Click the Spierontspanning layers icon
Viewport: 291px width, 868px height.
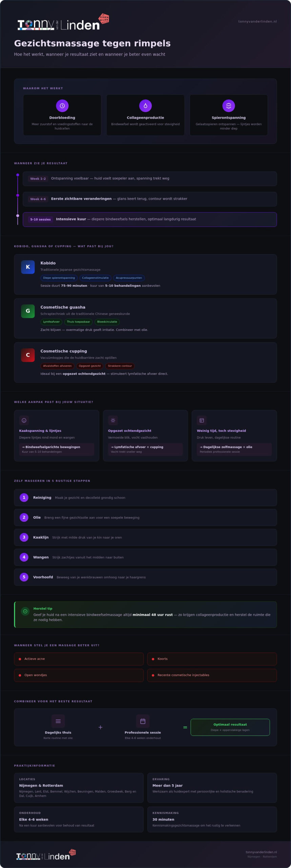[x=229, y=106]
